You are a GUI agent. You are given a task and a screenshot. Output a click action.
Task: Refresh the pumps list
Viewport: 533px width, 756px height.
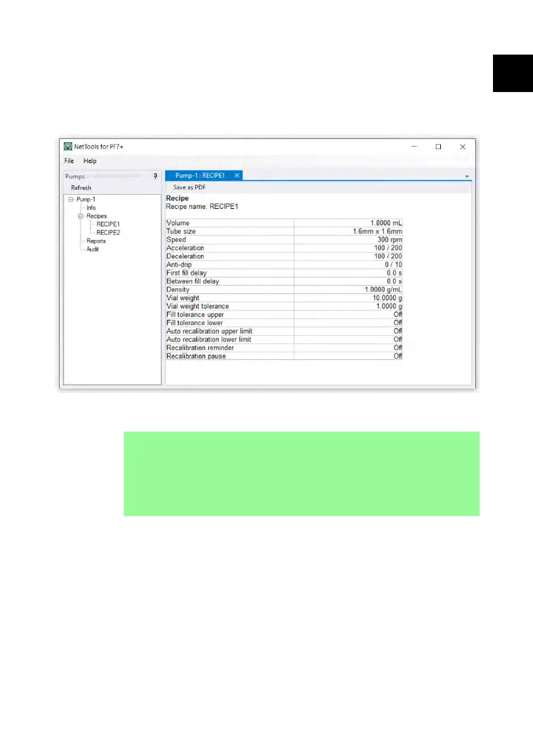[x=81, y=187]
